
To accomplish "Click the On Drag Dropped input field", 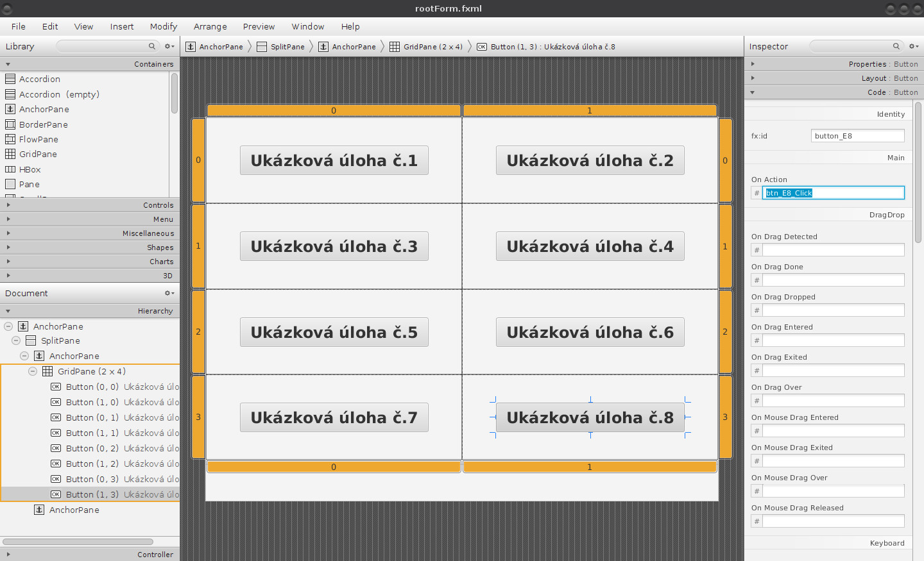I will [834, 310].
